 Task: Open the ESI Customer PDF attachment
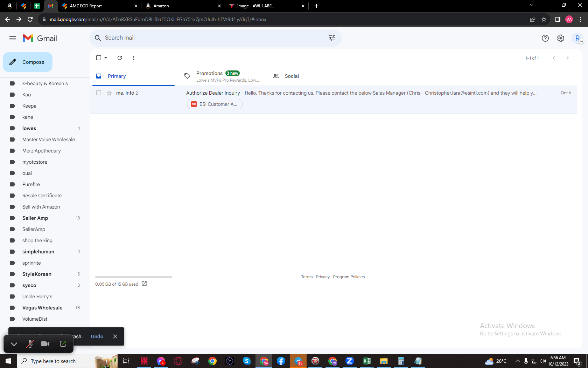tap(215, 104)
